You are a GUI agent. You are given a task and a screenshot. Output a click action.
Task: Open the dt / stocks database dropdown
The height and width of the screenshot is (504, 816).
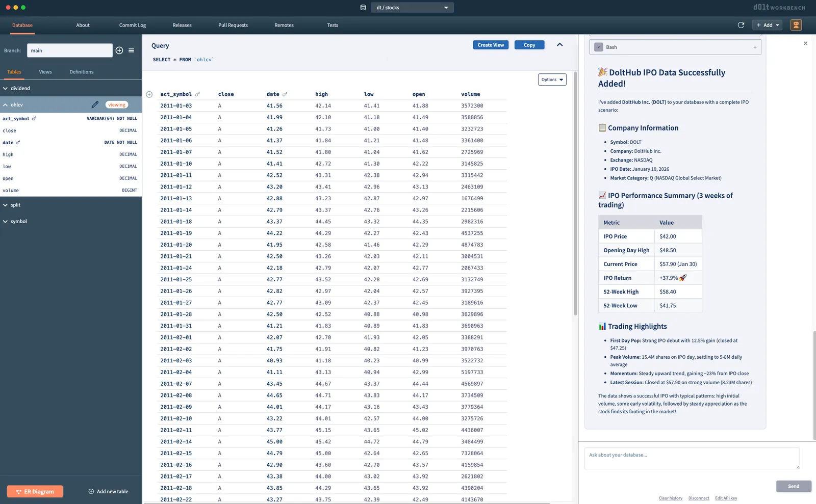click(x=412, y=8)
